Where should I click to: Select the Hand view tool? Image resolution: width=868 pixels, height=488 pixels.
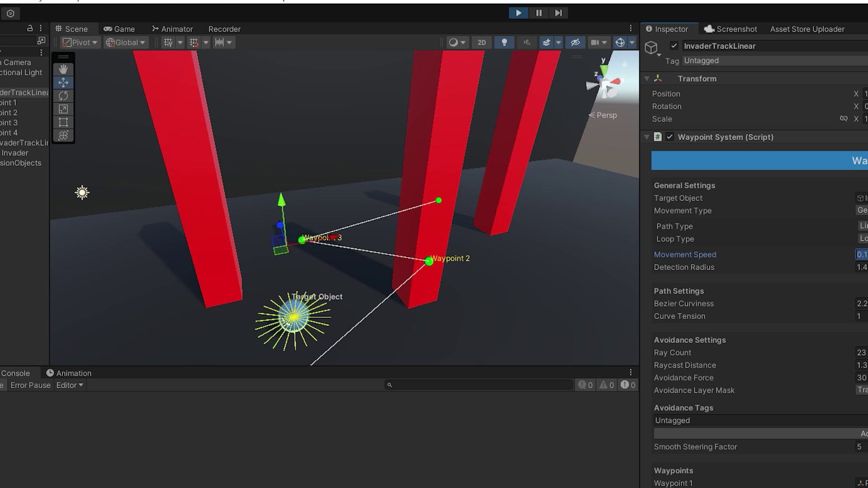pos(63,69)
